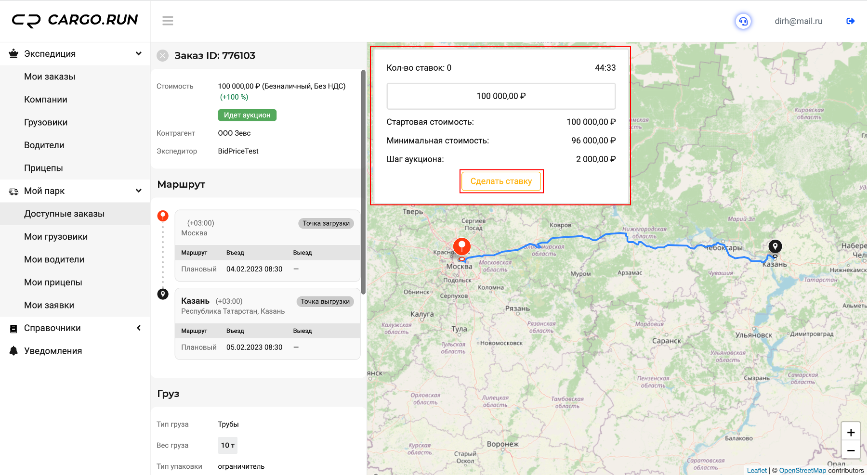The height and width of the screenshot is (475, 868).
Task: Open the support headset icon
Action: (743, 21)
